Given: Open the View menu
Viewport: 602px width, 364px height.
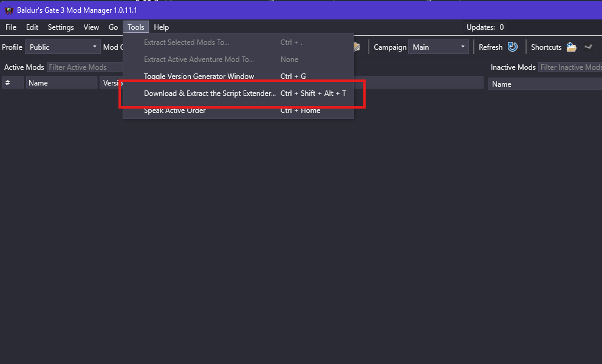Looking at the screenshot, I should (91, 27).
